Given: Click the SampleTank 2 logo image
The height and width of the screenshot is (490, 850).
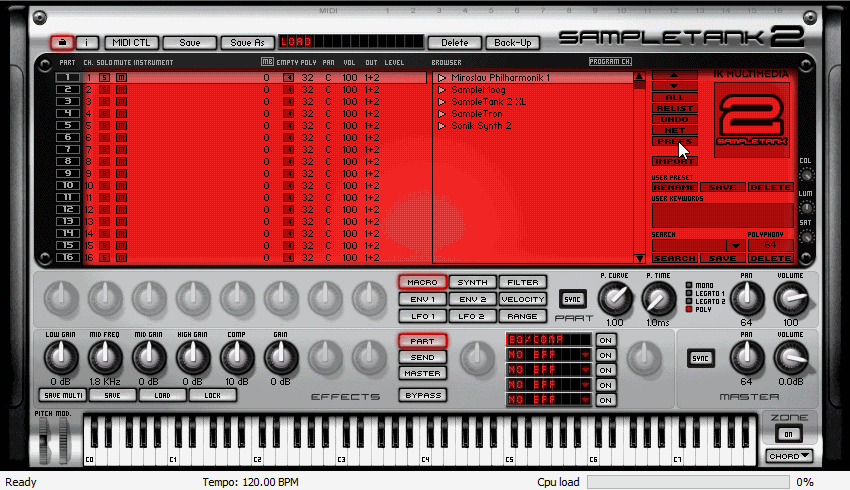Looking at the screenshot, I should click(752, 120).
